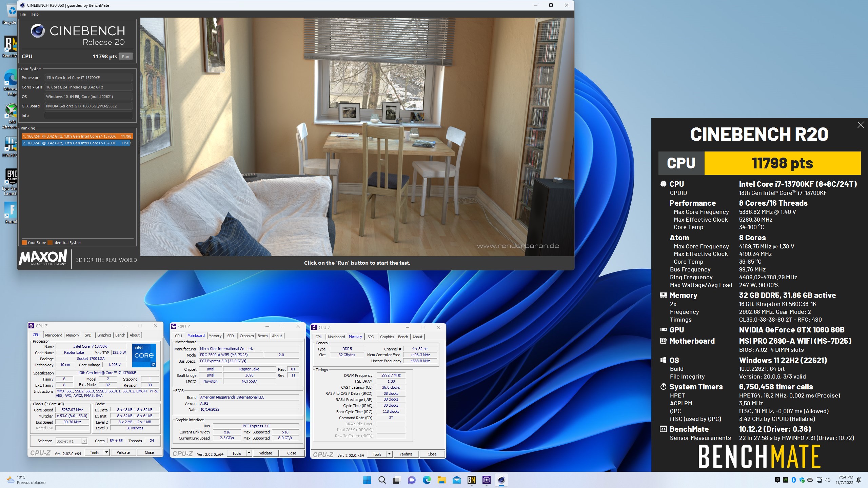868x488 pixels.
Task: Open SPD tab in the CPU-Z processor window
Action: coord(88,335)
